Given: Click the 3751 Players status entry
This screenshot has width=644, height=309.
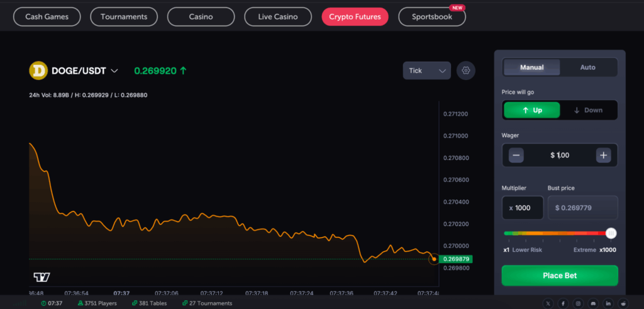Looking at the screenshot, I should point(97,303).
